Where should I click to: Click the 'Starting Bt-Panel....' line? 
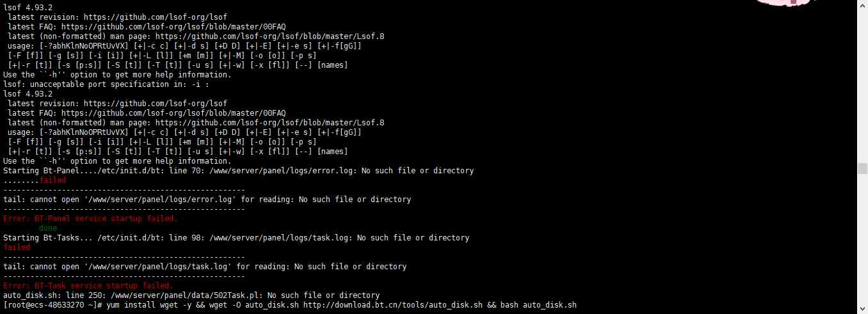coord(239,171)
